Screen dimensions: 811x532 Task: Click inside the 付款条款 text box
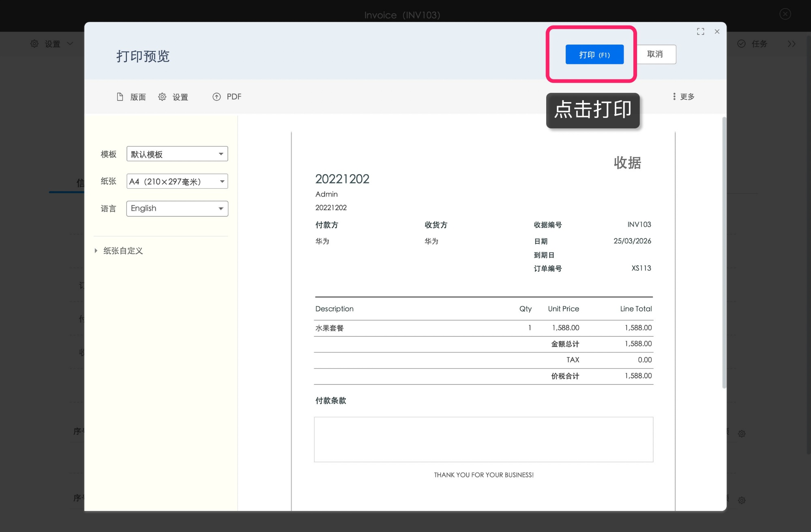coord(483,439)
